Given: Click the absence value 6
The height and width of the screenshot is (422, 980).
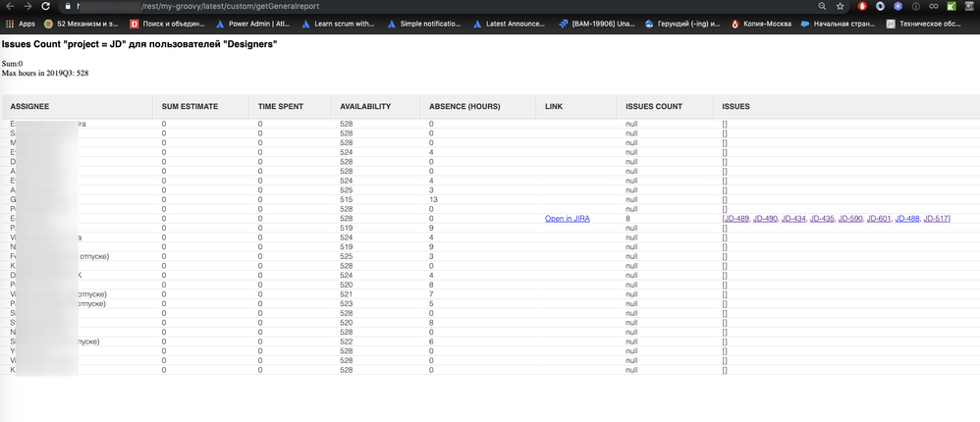Looking at the screenshot, I should [431, 342].
